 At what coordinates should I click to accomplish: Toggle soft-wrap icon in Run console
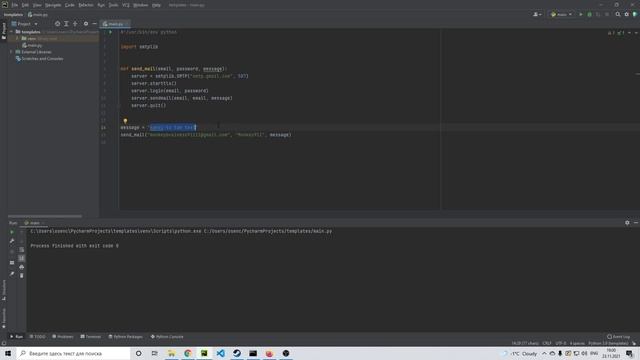(x=22, y=249)
